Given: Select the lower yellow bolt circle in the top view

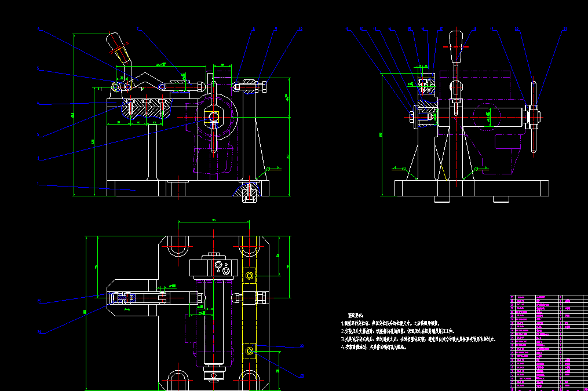Looking at the screenshot, I should [x=249, y=351].
